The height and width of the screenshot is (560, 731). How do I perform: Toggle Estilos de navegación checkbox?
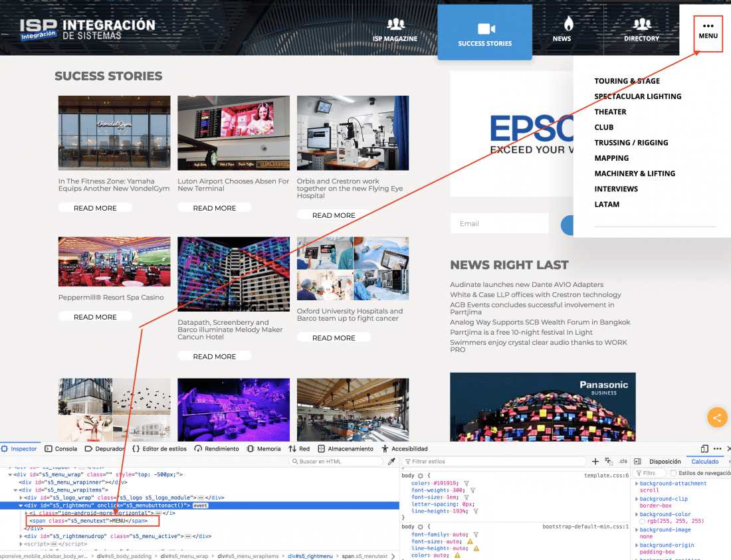(674, 473)
